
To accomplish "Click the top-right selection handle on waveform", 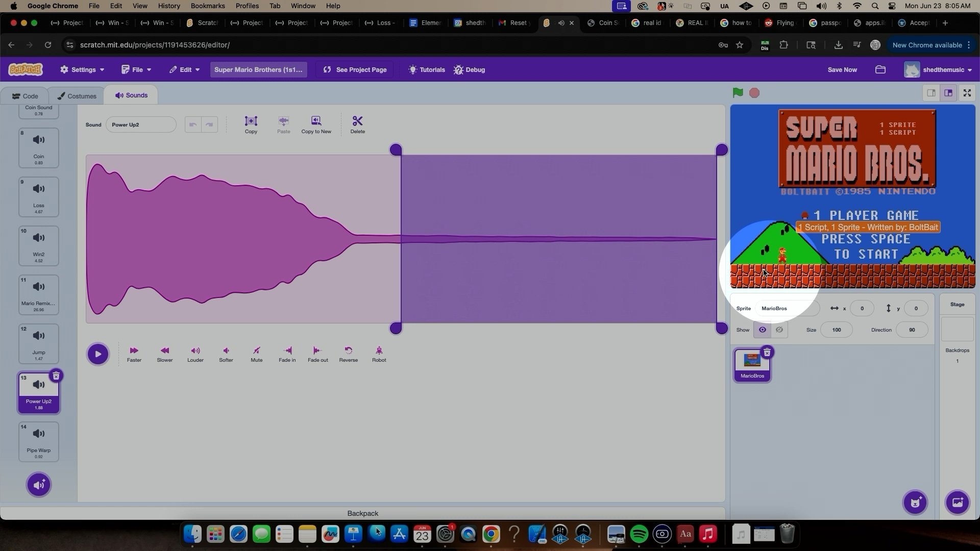I will point(721,149).
